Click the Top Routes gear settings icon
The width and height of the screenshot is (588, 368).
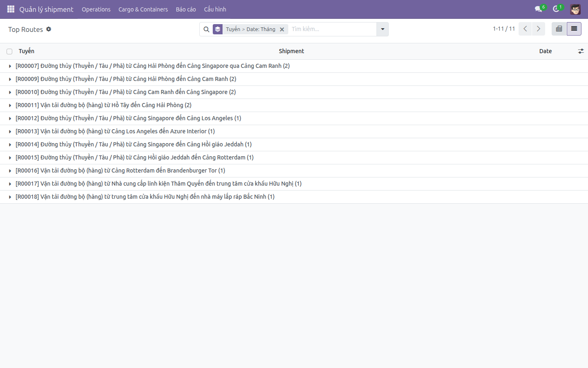point(49,29)
